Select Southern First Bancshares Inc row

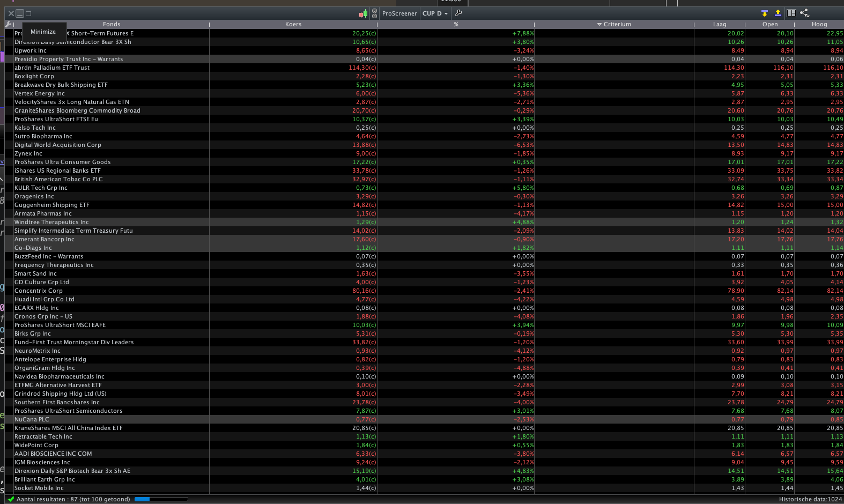click(x=425, y=402)
